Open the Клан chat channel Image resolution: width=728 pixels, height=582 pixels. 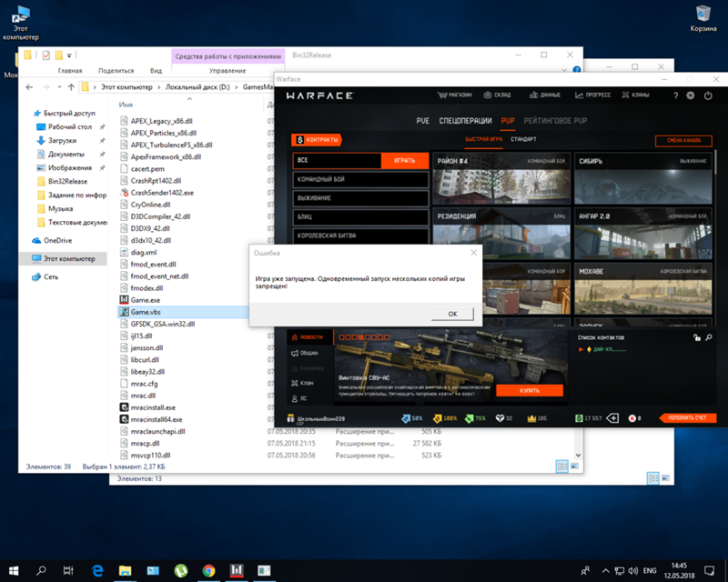(302, 384)
